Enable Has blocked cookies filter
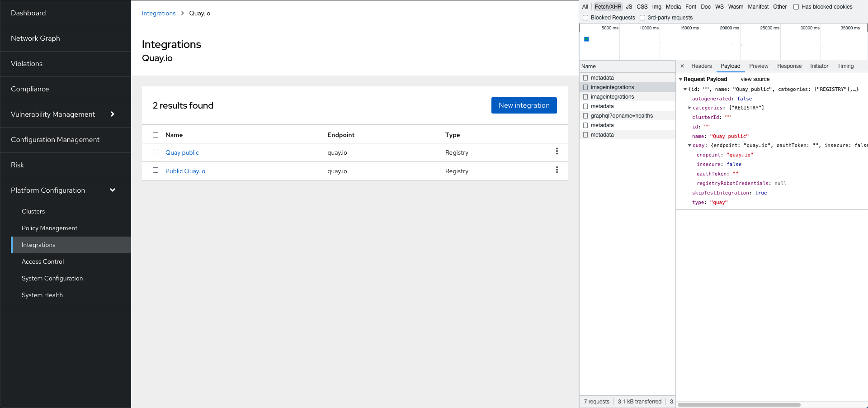868x408 pixels. [x=796, y=7]
